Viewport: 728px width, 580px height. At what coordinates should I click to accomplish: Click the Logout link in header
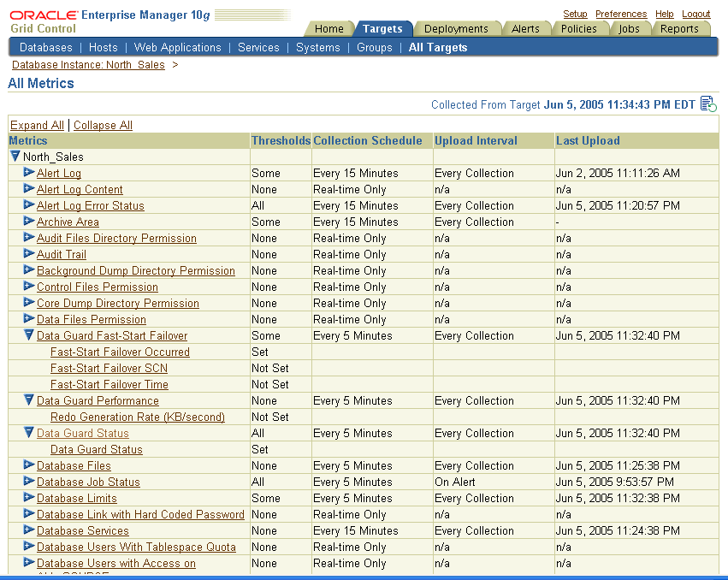point(695,14)
